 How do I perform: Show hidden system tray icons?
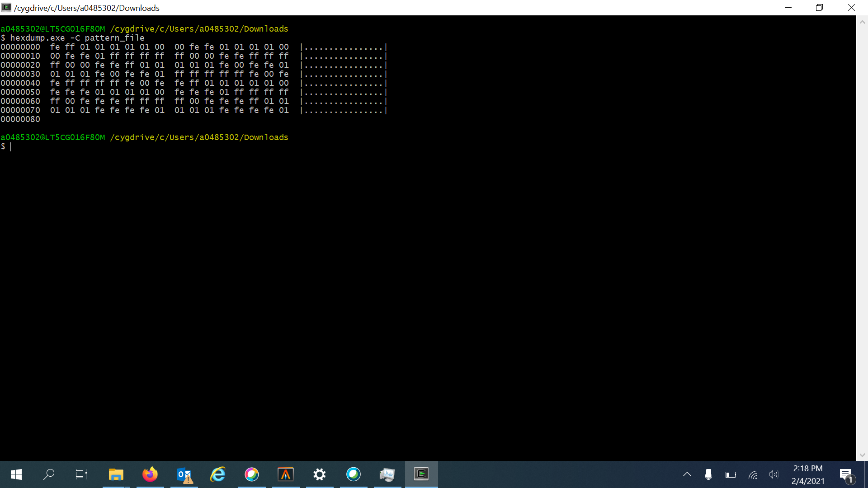point(687,474)
